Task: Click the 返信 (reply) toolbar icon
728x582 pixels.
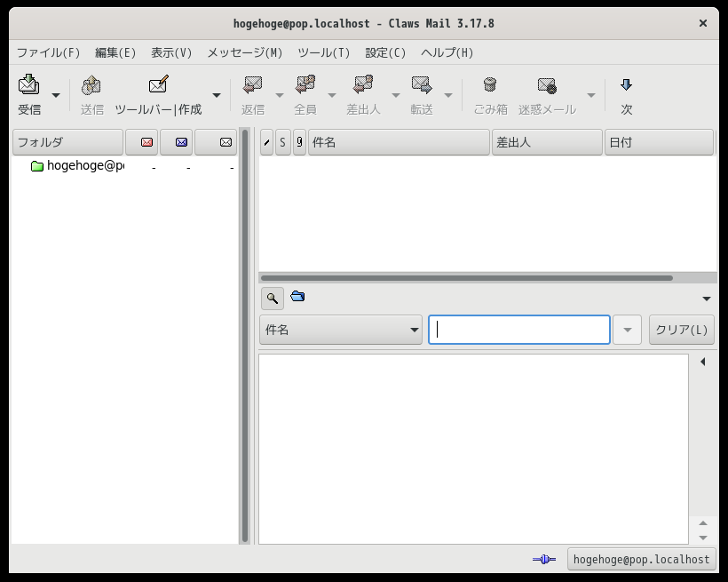Action: [253, 85]
